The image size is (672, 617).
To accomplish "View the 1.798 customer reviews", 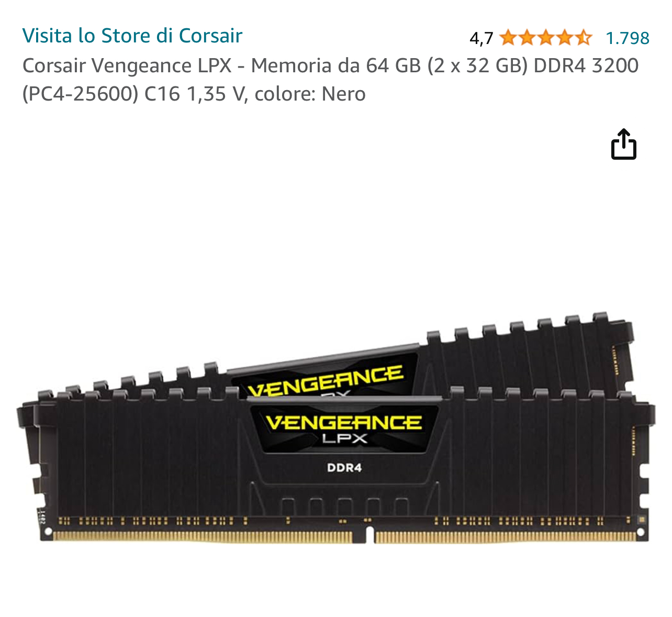I will tap(627, 38).
